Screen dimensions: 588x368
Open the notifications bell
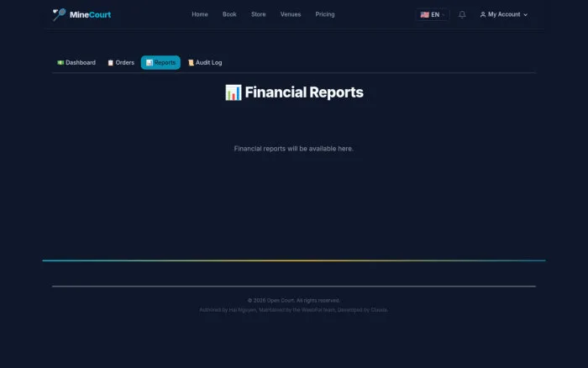coord(462,14)
